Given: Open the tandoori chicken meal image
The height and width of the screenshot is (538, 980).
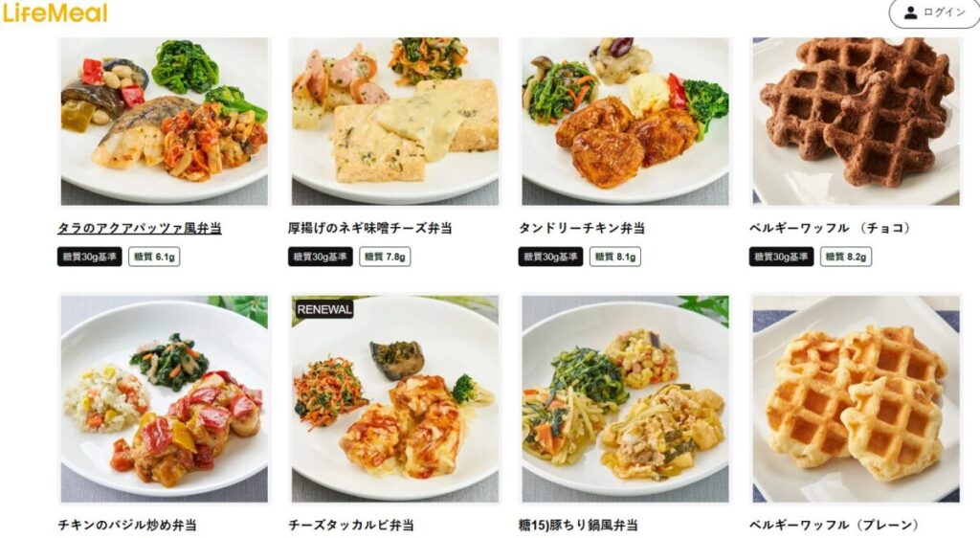Looking at the screenshot, I should click(625, 122).
